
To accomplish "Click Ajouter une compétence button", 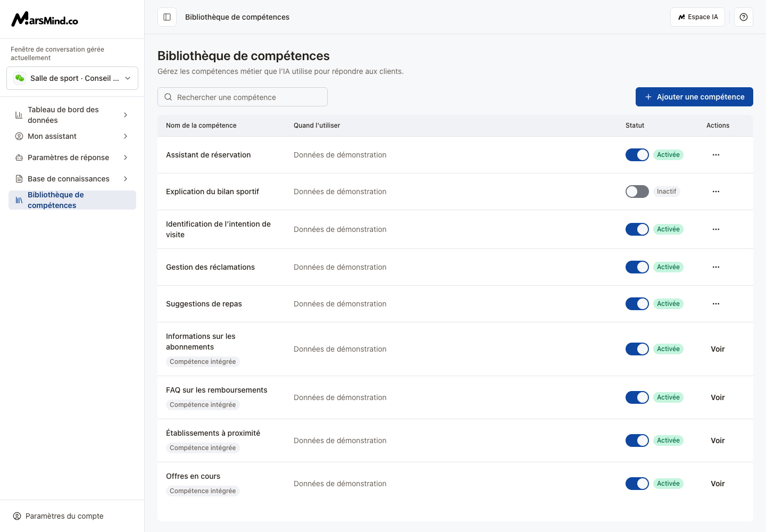I will (694, 97).
